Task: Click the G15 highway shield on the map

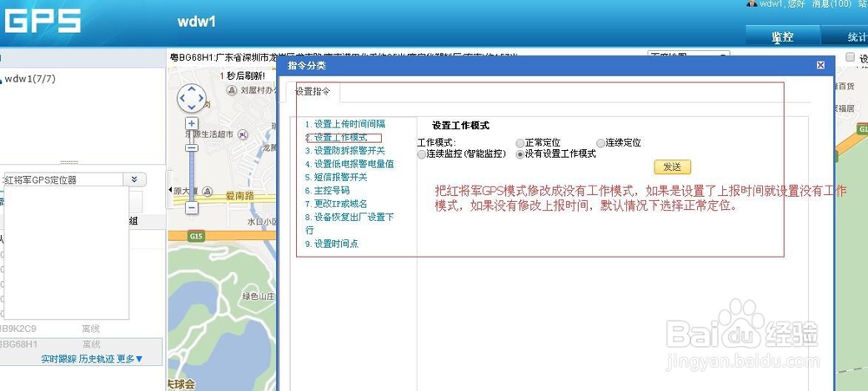Action: click(x=196, y=236)
